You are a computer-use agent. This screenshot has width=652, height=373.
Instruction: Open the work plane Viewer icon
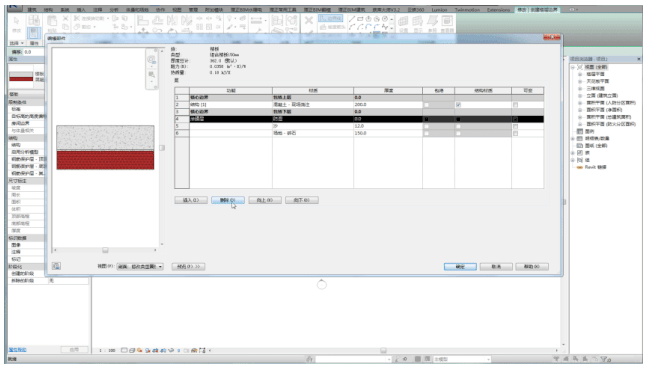[447, 21]
